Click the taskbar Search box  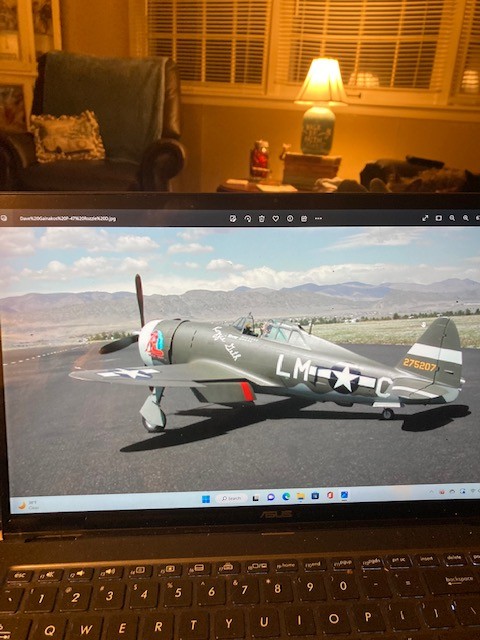(x=231, y=498)
